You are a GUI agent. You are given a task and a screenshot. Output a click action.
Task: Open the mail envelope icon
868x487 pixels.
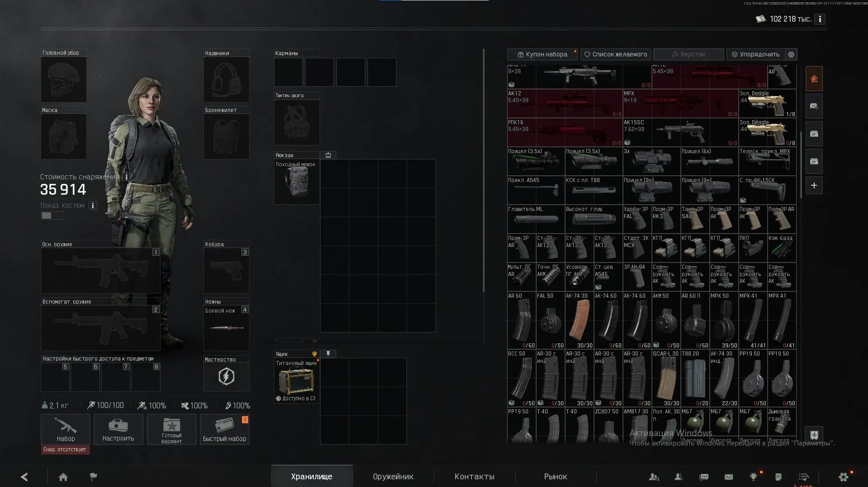tap(729, 477)
